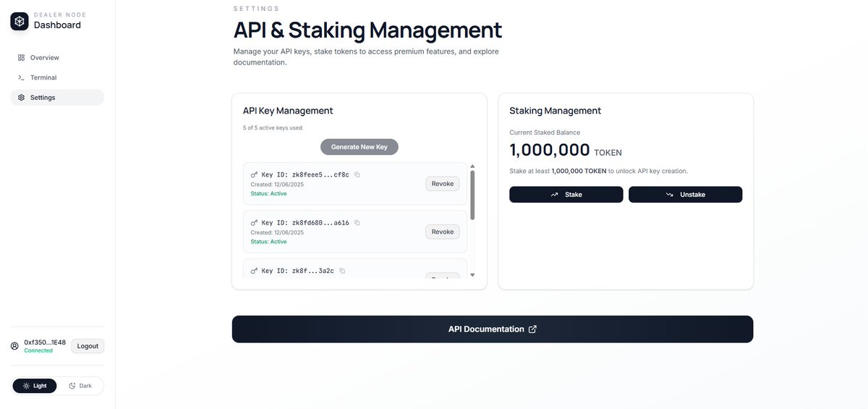Click the Overview grid icon

[x=21, y=57]
